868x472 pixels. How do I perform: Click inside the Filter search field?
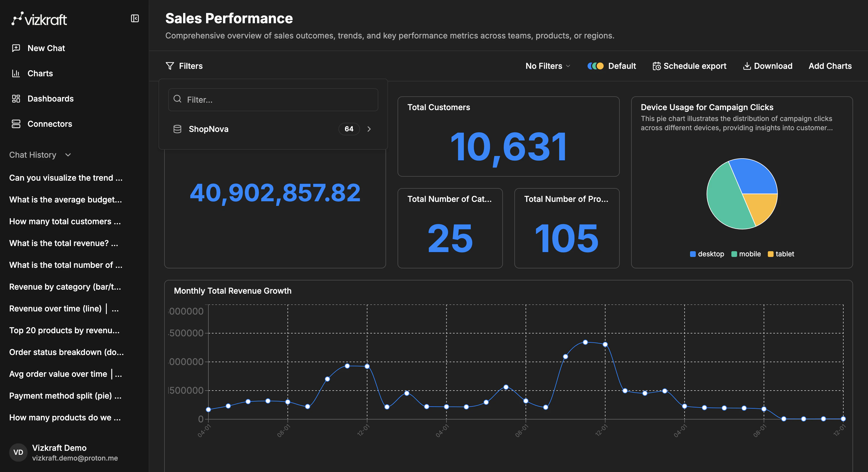(273, 100)
